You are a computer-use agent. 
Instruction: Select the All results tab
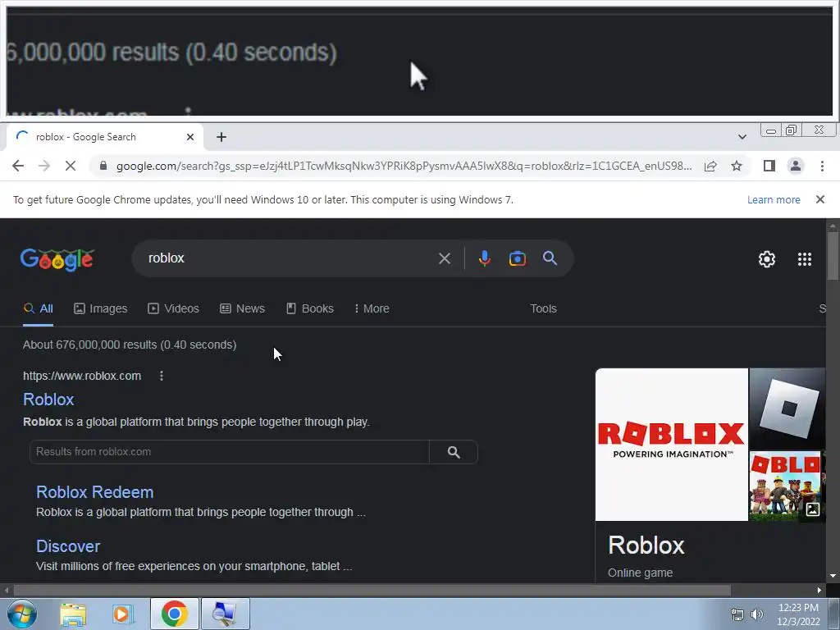[38, 308]
